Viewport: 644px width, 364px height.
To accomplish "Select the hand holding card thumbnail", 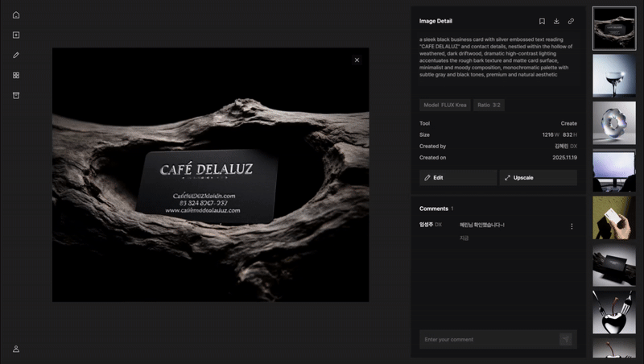I will click(x=614, y=217).
